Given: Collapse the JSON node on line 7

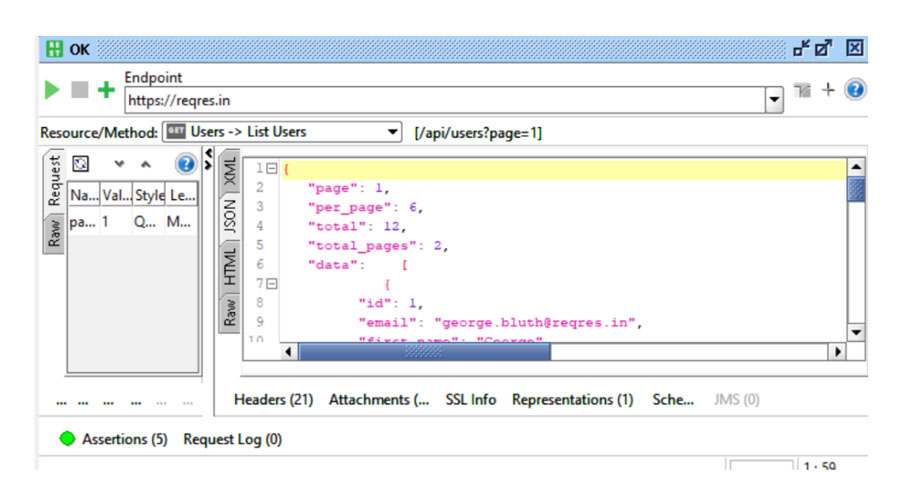Looking at the screenshot, I should tap(271, 284).
